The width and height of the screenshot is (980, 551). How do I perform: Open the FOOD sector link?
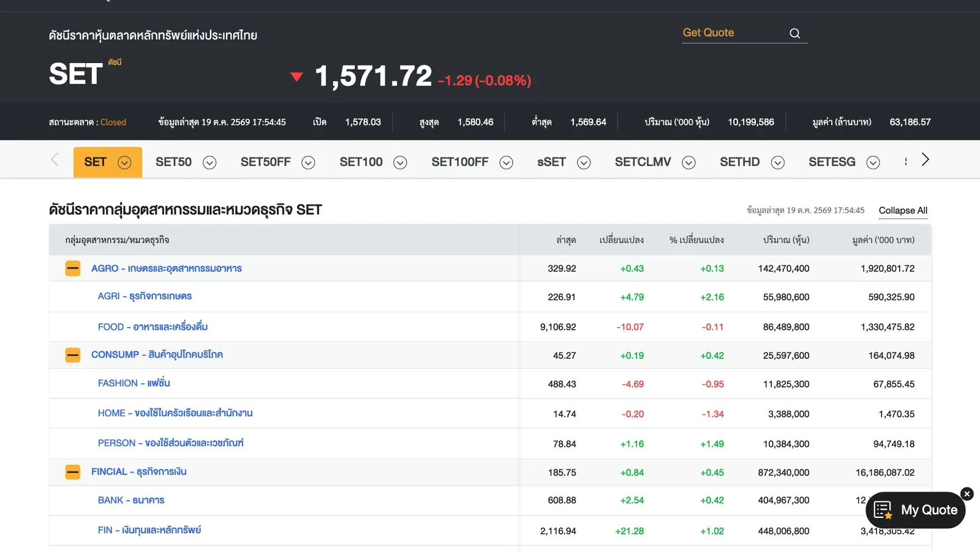tap(153, 327)
